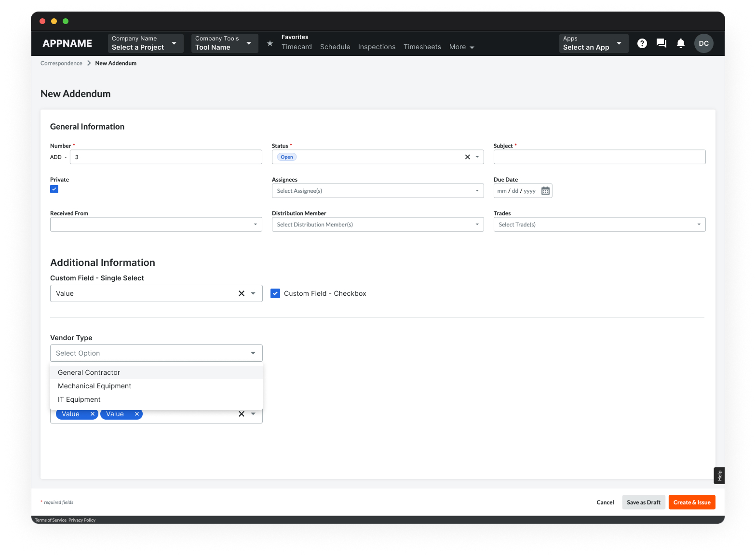Choose Mechanical Equipment from vendor list
The image size is (756, 555).
point(94,386)
